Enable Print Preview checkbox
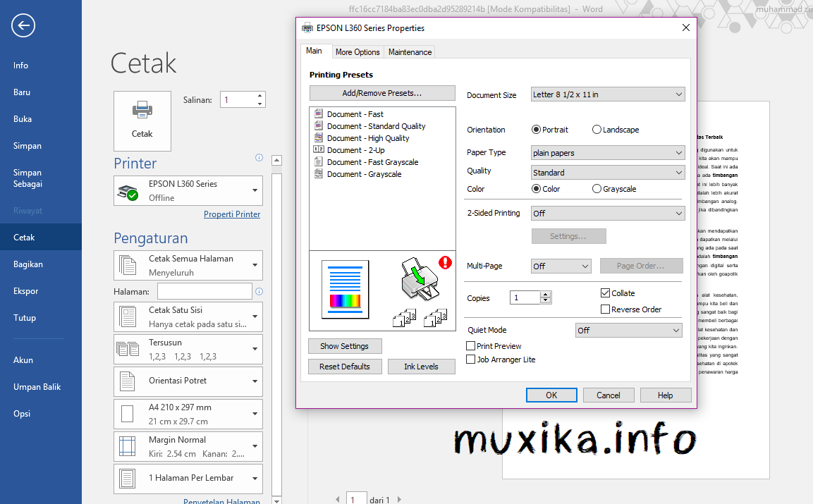This screenshot has width=813, height=504. 471,346
